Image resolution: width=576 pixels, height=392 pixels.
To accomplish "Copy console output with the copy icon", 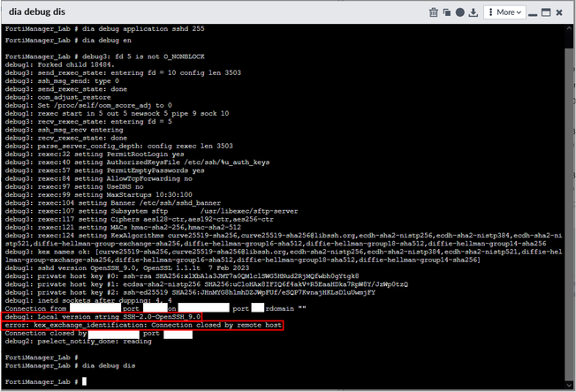I will point(447,12).
